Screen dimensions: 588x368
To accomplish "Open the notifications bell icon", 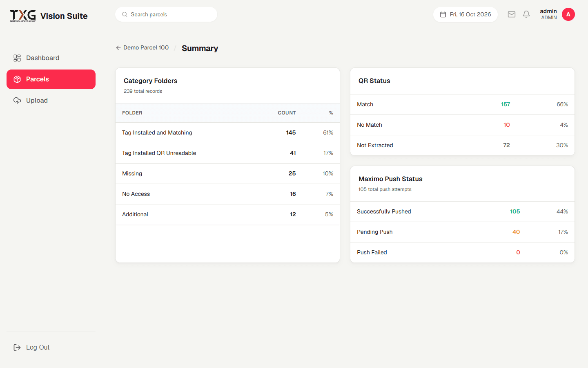I will 526,14.
